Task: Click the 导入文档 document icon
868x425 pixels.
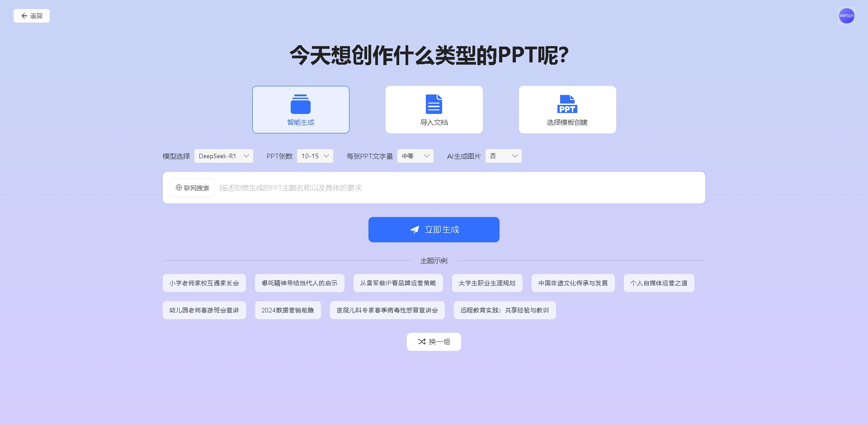Action: 434,104
